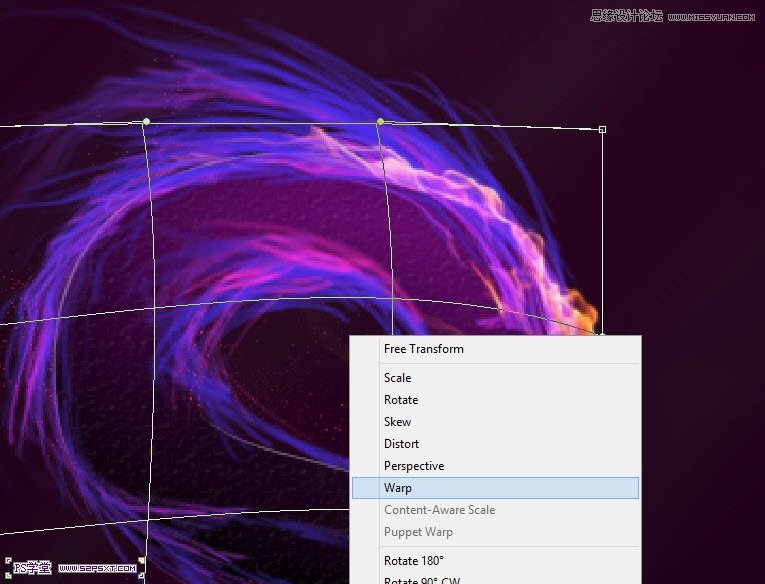This screenshot has height=584, width=765.
Task: Grab the left green warp control point
Action: (146, 121)
